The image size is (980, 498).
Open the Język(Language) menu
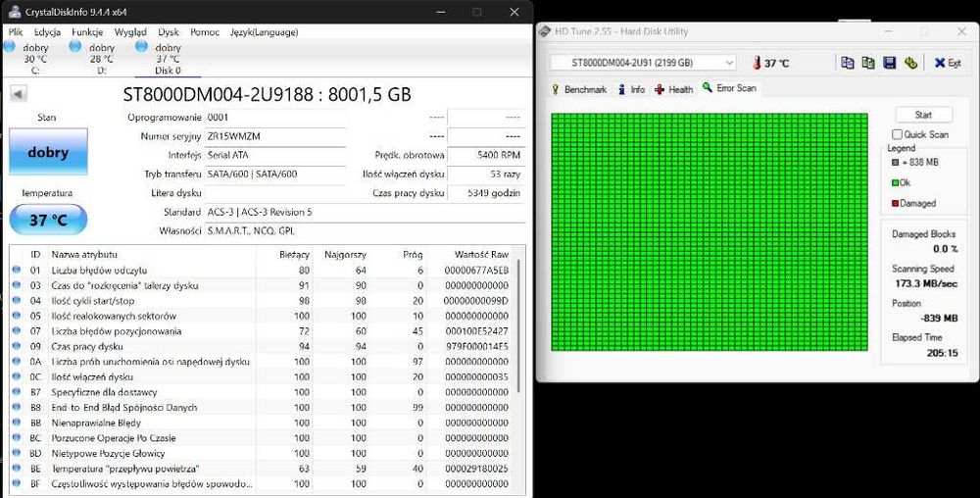[x=264, y=32]
